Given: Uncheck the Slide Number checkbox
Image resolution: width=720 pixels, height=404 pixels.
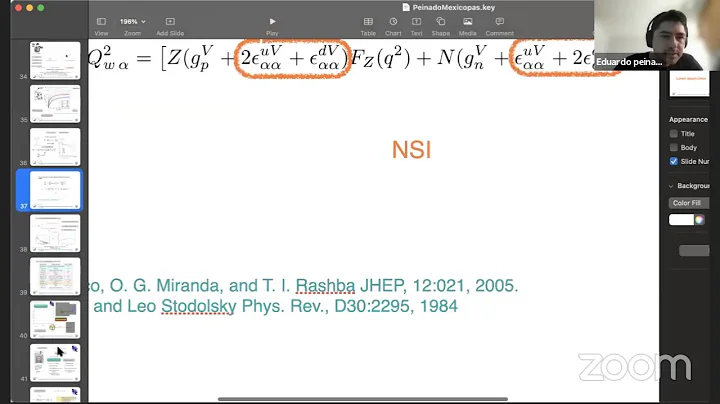Looking at the screenshot, I should (x=674, y=161).
